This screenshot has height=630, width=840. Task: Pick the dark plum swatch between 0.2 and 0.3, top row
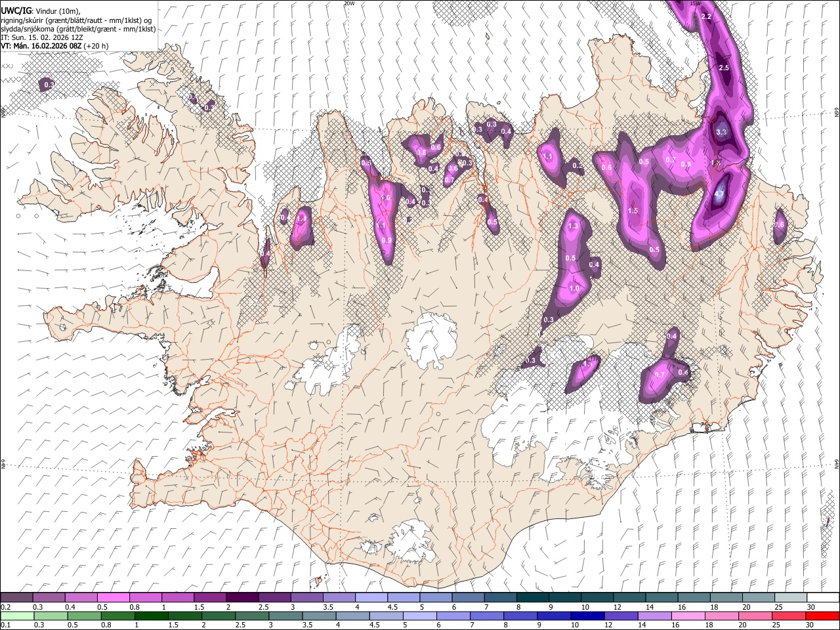click(x=16, y=598)
